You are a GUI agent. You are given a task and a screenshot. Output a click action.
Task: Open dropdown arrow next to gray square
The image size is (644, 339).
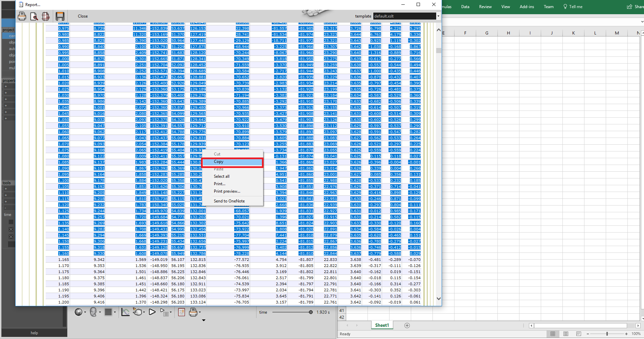[115, 312]
